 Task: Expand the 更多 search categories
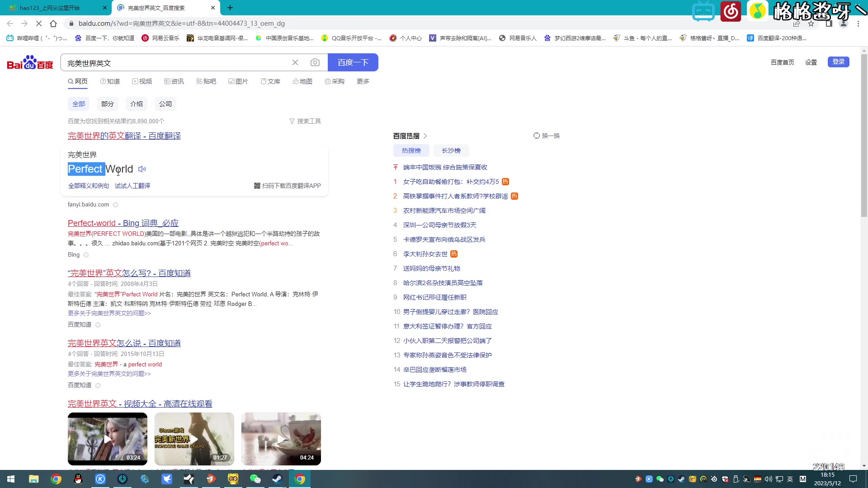(363, 81)
